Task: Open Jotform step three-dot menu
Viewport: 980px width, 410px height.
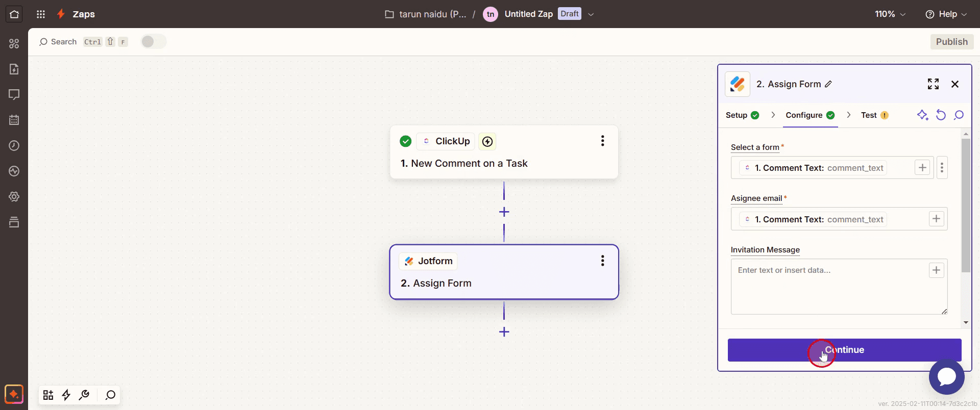Action: 602,261
